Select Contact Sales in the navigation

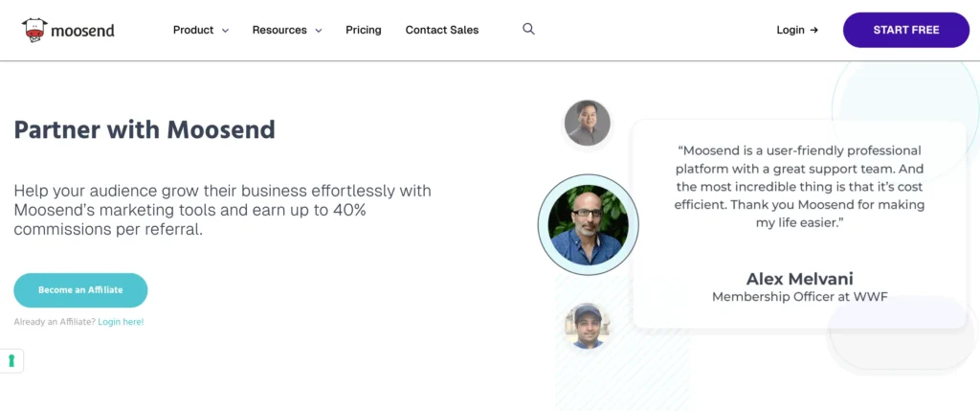[442, 30]
